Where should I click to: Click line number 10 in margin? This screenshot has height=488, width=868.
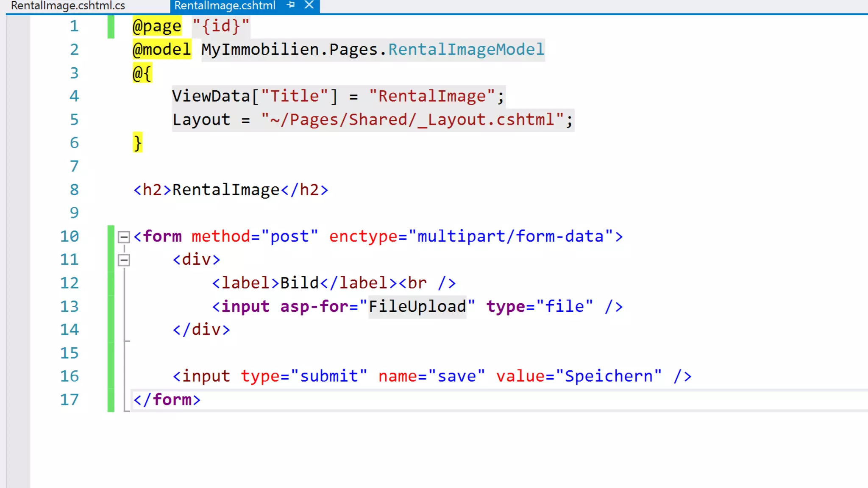(x=70, y=236)
